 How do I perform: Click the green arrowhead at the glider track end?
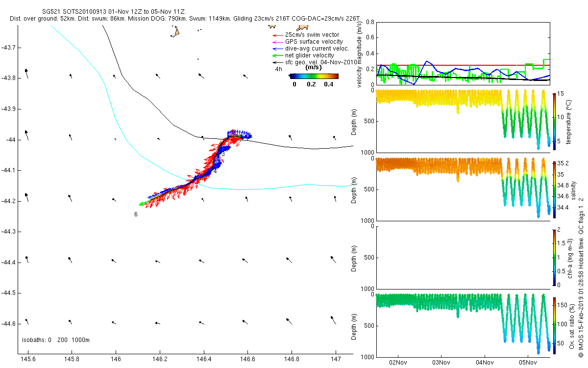point(142,204)
